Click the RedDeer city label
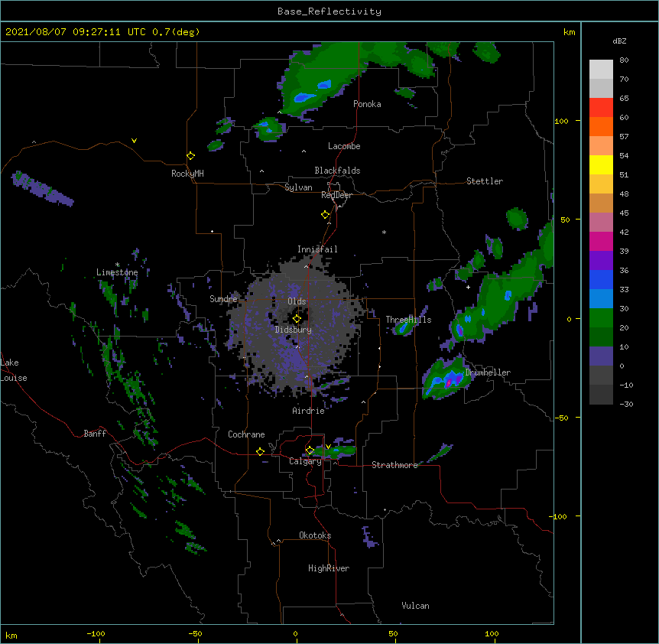 click(x=336, y=195)
